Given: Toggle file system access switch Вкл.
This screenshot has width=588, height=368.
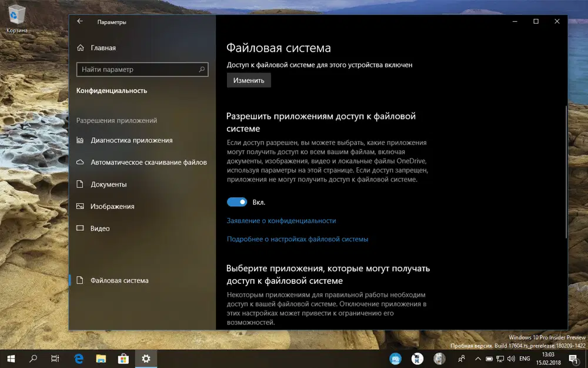Looking at the screenshot, I should coord(237,202).
